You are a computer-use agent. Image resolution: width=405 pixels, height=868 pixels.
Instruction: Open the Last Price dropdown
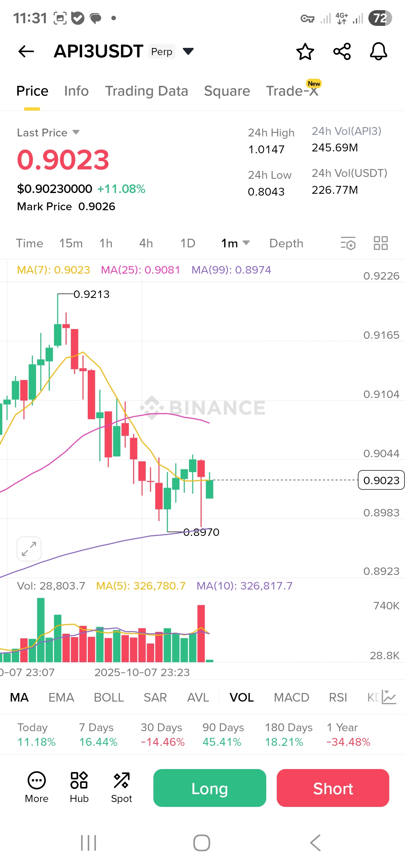coord(76,132)
